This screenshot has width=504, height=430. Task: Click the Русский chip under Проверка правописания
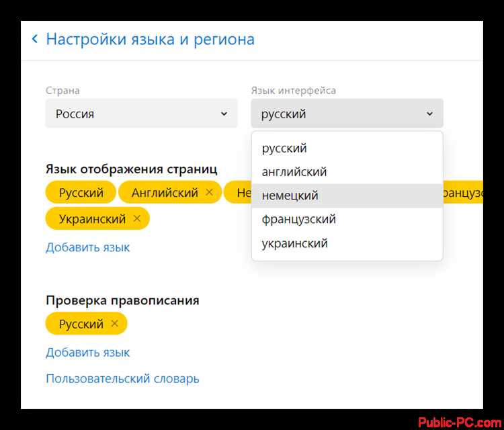pyautogui.click(x=81, y=324)
